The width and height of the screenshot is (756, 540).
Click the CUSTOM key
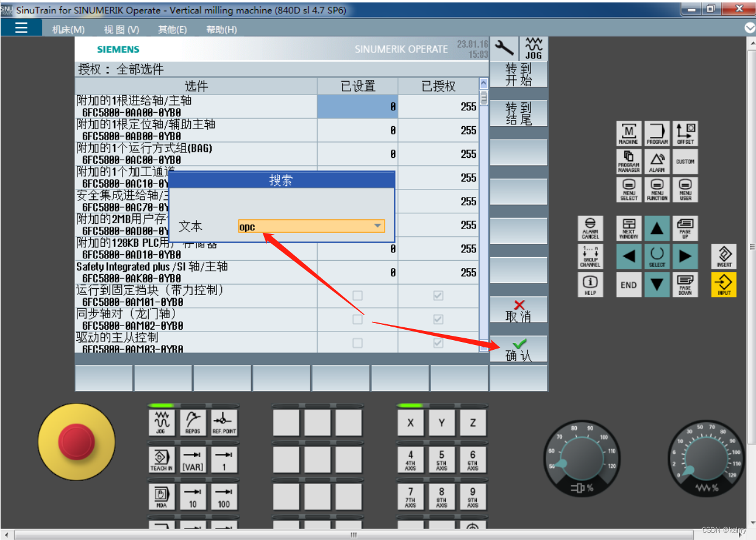pos(685,162)
